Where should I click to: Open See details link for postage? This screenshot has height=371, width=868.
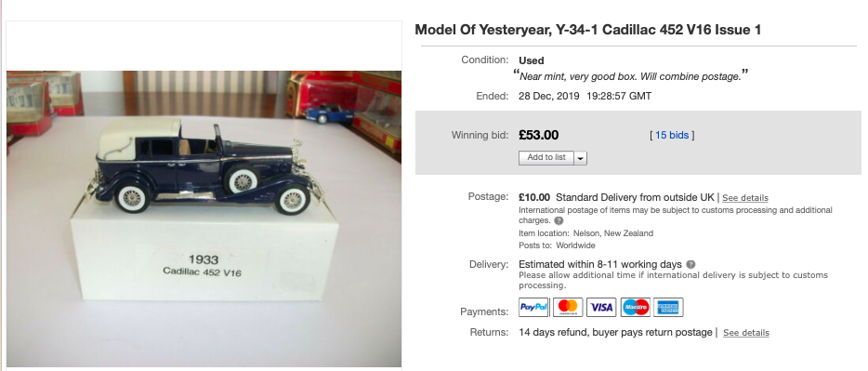pos(745,198)
